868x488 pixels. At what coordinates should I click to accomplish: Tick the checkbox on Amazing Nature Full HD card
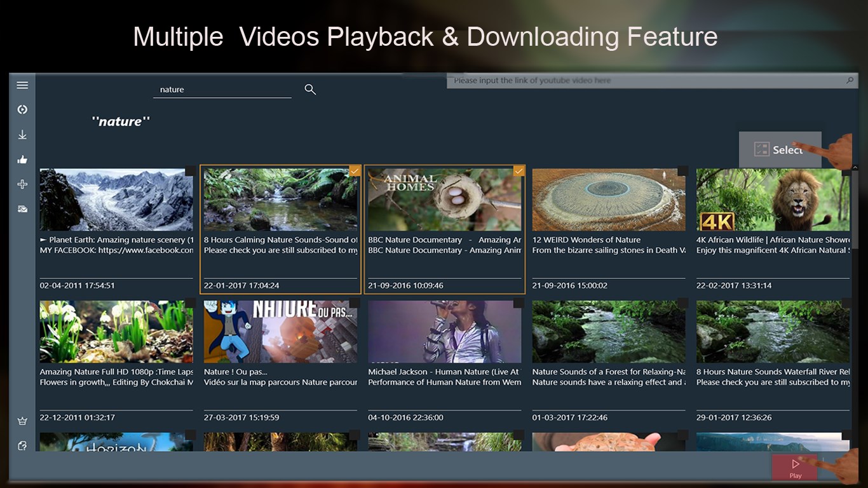tap(190, 303)
